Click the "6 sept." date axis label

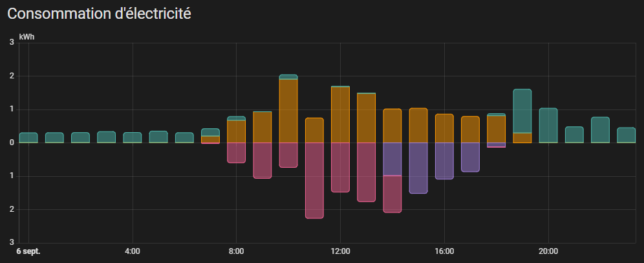28,251
